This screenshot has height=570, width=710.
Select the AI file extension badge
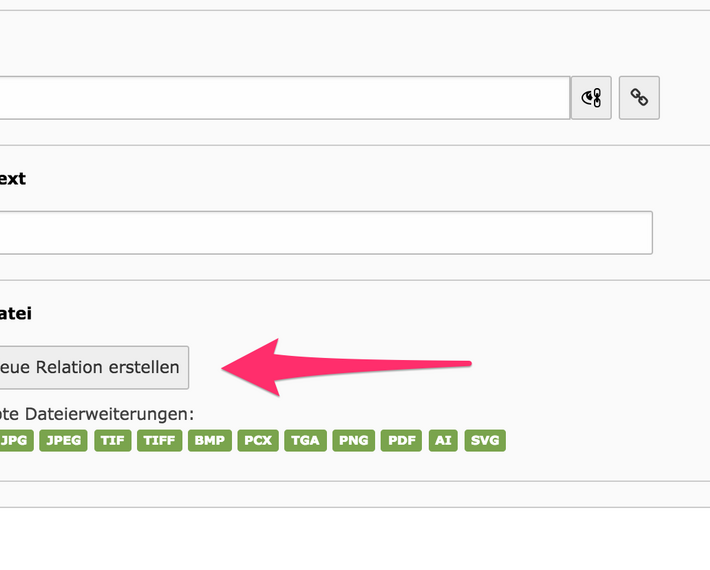point(442,440)
